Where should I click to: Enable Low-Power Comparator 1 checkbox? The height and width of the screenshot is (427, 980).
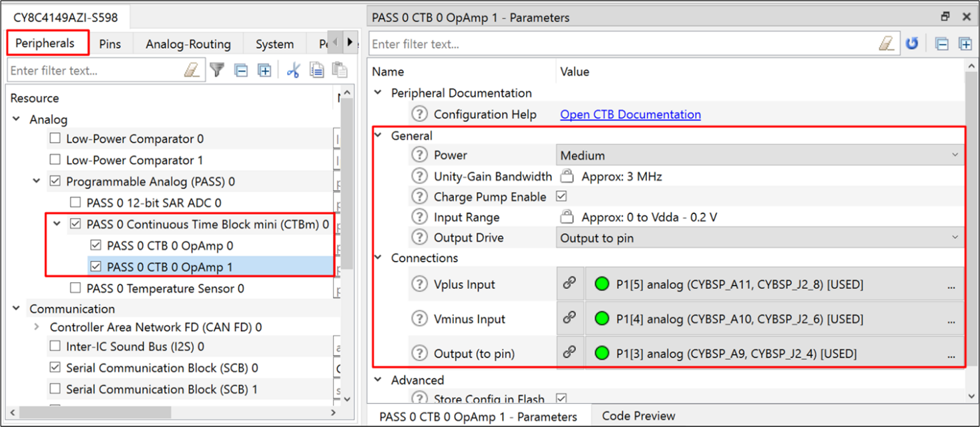pyautogui.click(x=55, y=160)
